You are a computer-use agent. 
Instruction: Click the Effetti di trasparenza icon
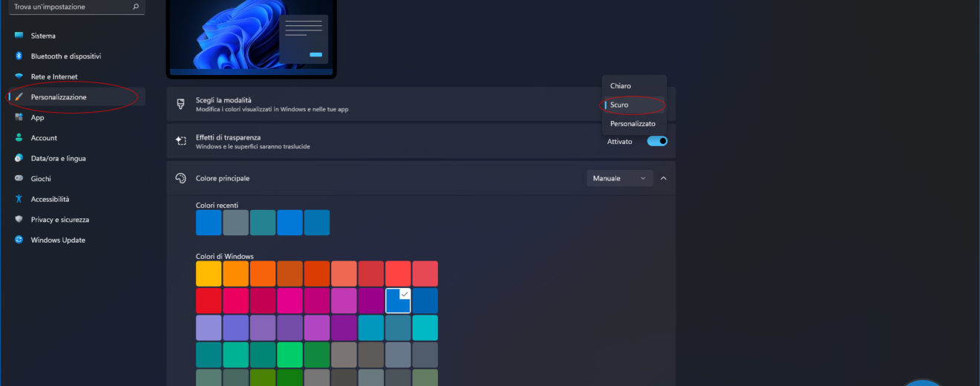pyautogui.click(x=180, y=141)
